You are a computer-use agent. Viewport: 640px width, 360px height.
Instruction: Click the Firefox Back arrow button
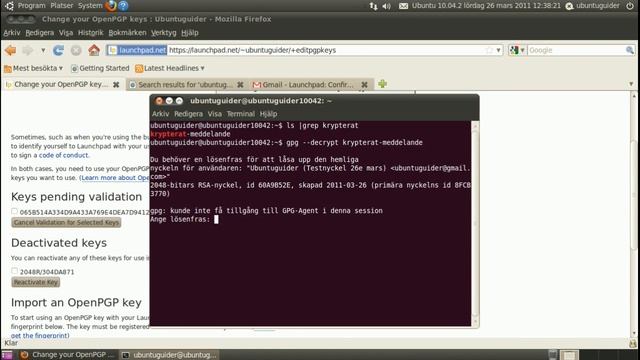tap(11, 50)
